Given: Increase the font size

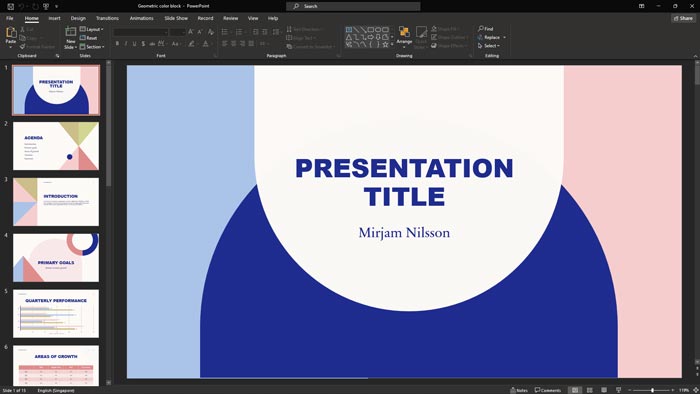Looking at the screenshot, I should [191, 32].
